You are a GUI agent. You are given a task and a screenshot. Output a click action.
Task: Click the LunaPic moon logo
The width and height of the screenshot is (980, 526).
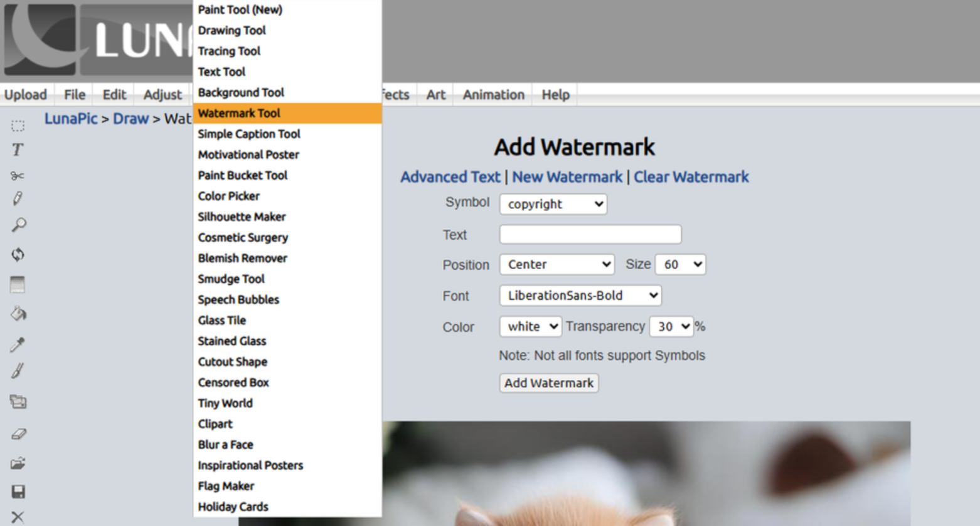[x=40, y=40]
